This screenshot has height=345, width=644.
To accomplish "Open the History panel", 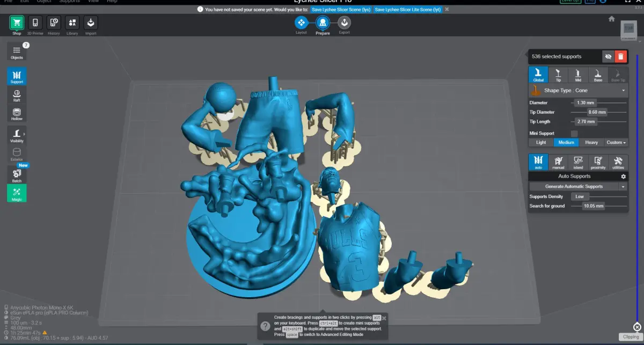I will pos(54,25).
